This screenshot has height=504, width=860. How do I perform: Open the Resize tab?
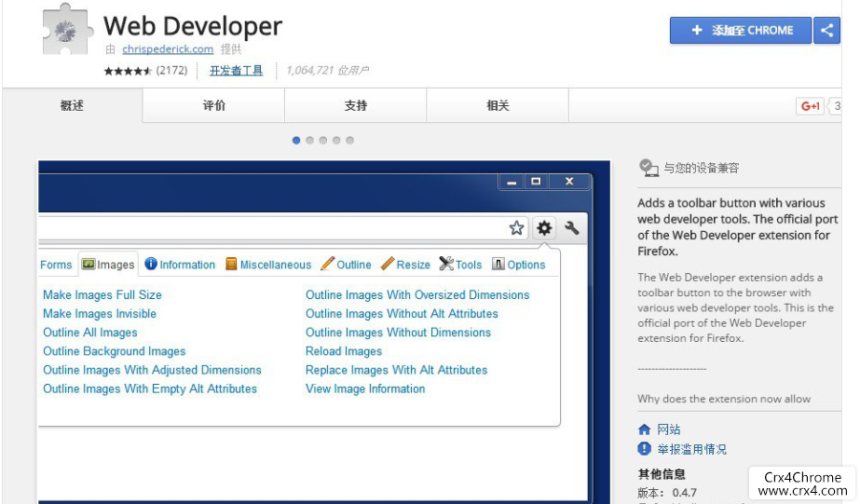(x=405, y=265)
